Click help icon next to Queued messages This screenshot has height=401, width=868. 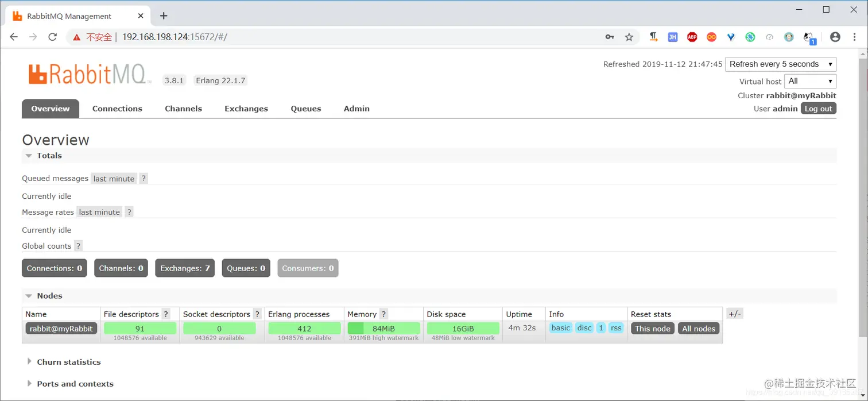tap(144, 179)
